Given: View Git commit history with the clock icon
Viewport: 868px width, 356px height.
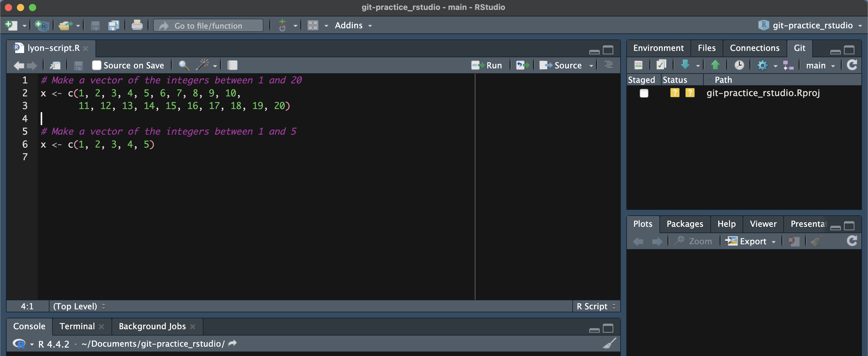Looking at the screenshot, I should click(739, 65).
